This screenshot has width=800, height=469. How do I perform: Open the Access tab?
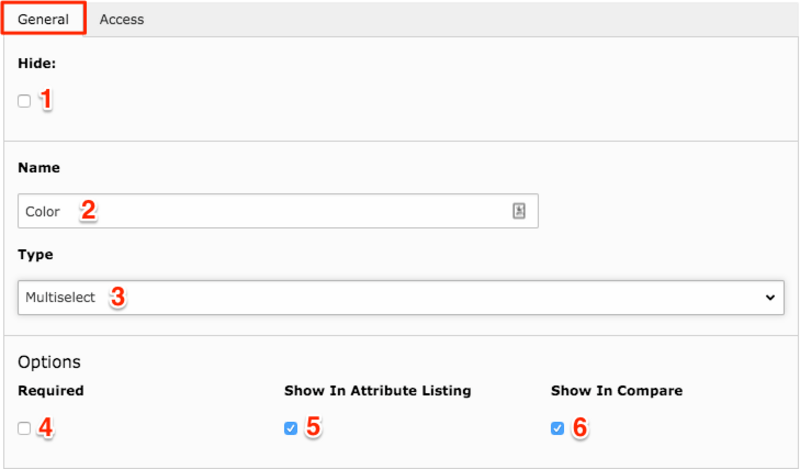[x=121, y=19]
